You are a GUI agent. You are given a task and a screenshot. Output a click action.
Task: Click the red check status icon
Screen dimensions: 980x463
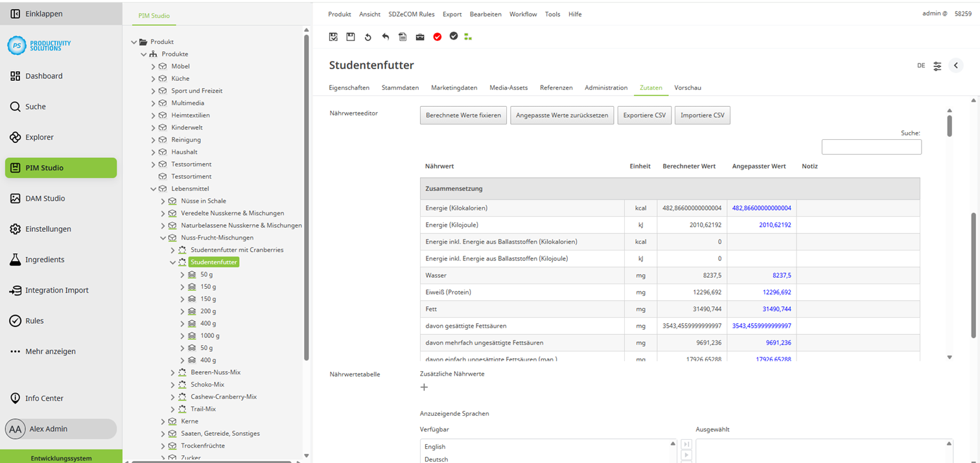click(x=437, y=37)
